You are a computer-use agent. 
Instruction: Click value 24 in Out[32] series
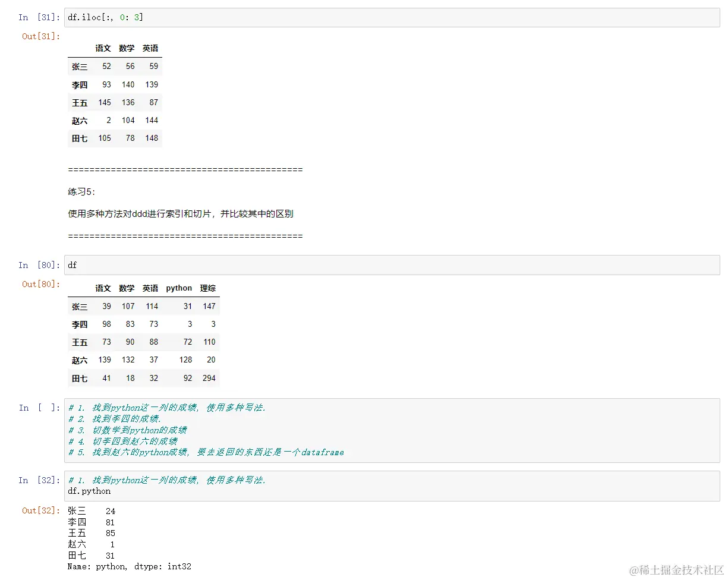pyautogui.click(x=111, y=511)
